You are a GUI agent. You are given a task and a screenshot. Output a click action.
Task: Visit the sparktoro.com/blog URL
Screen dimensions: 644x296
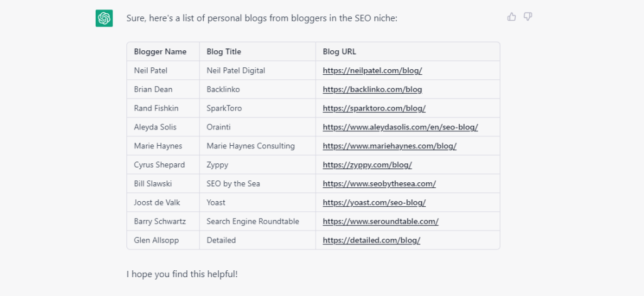pos(374,108)
